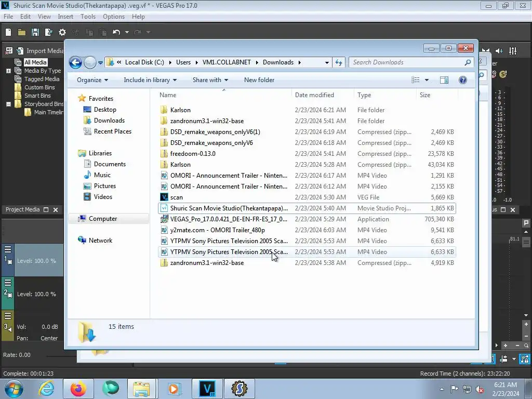Click the Save floppy icon in VEGAS toolbar

pyautogui.click(x=35, y=32)
